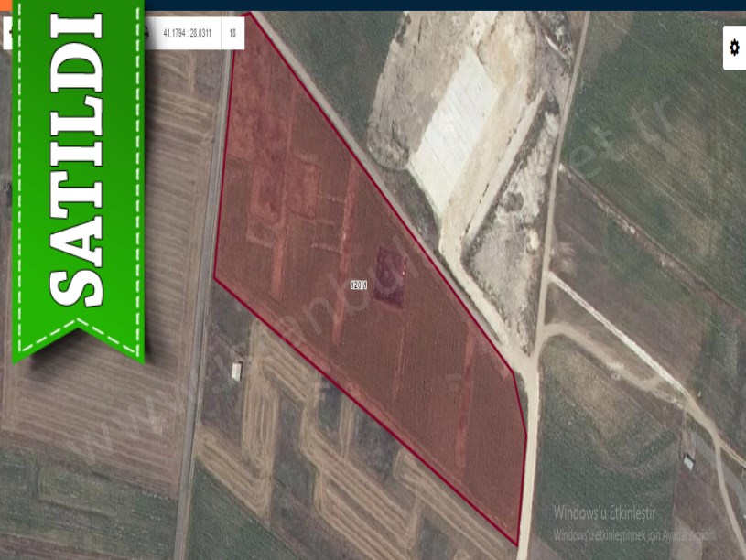Click the toolbar icon at the far left edge
746x560 pixels.
click(x=7, y=34)
